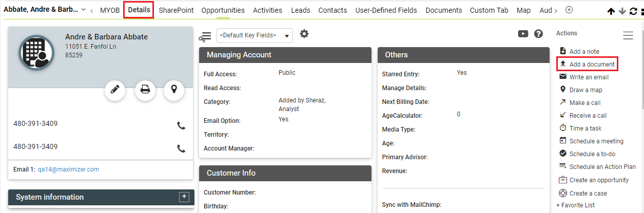Click Add a document action

[x=592, y=64]
